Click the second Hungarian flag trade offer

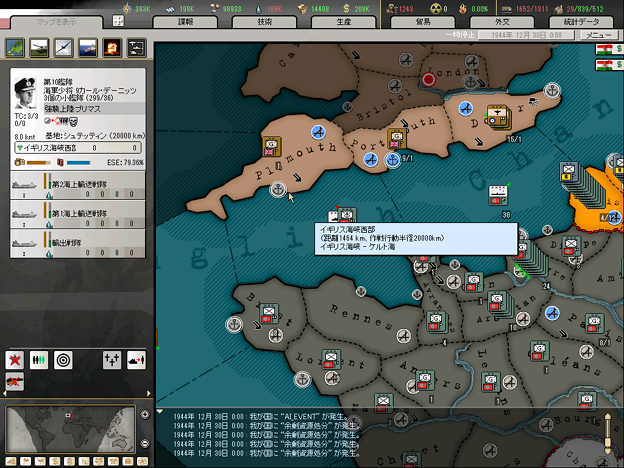[609, 65]
